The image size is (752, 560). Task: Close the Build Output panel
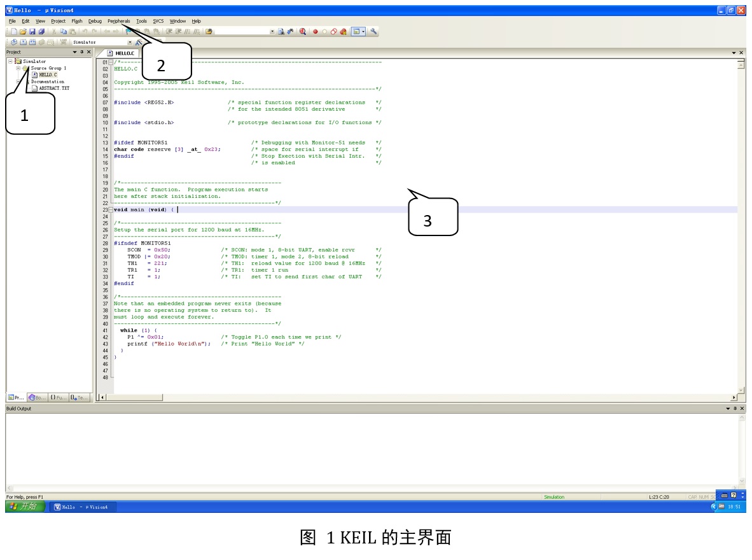tap(742, 409)
